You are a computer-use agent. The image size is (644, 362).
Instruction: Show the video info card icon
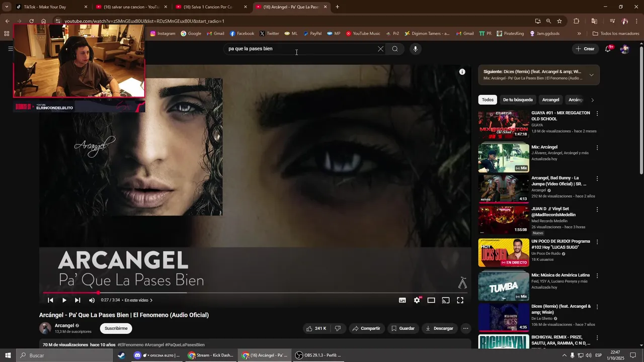click(462, 72)
